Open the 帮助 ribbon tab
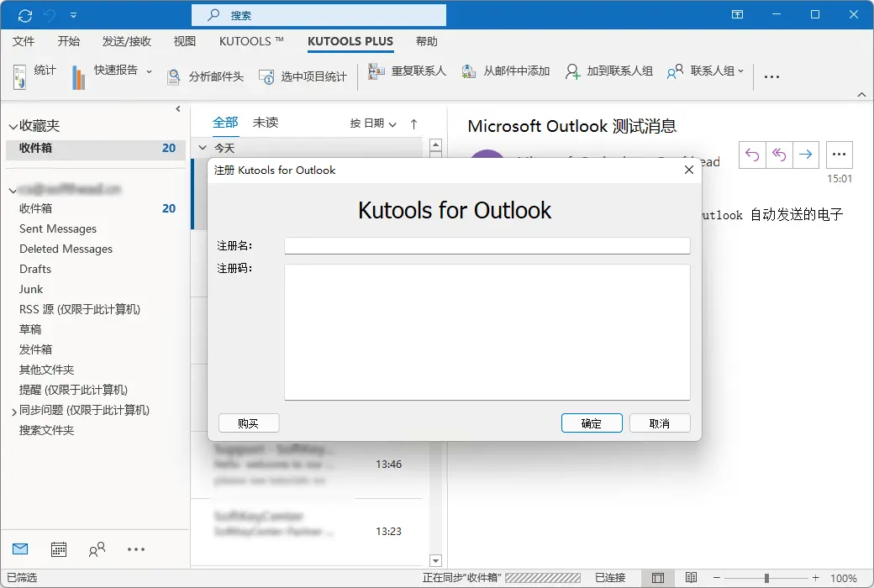The height and width of the screenshot is (588, 874). (426, 41)
